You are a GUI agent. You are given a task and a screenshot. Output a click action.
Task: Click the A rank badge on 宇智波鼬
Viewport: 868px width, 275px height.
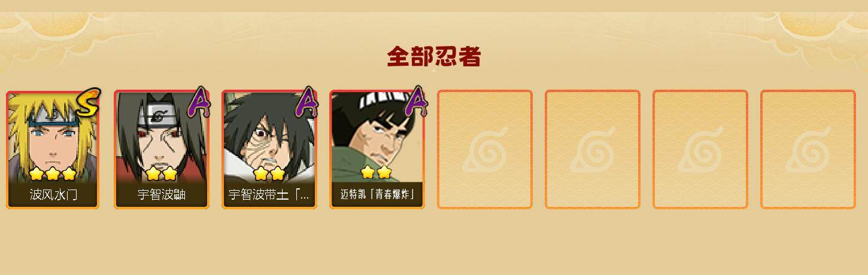click(x=199, y=102)
